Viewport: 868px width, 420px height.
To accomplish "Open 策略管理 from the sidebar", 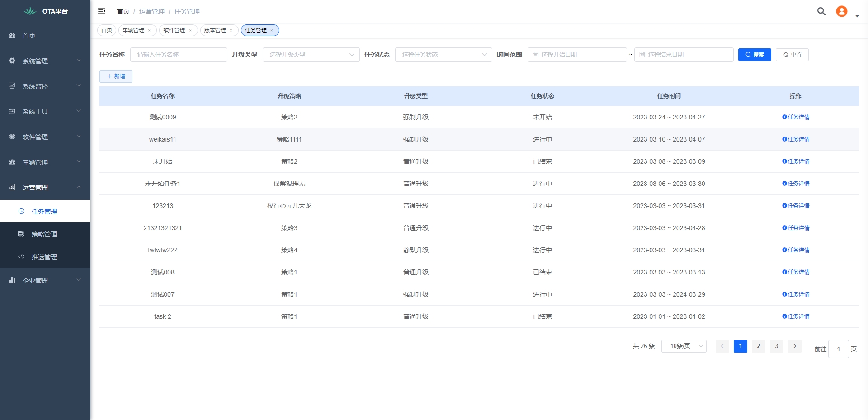I will pyautogui.click(x=45, y=234).
